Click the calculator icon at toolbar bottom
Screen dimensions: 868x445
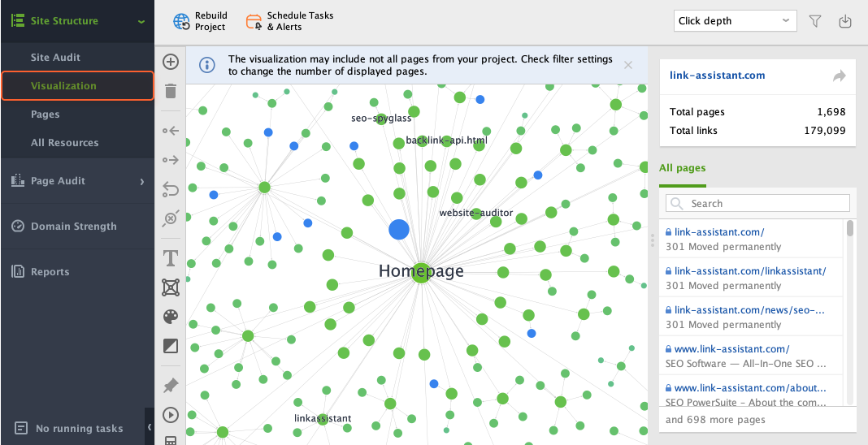click(171, 441)
